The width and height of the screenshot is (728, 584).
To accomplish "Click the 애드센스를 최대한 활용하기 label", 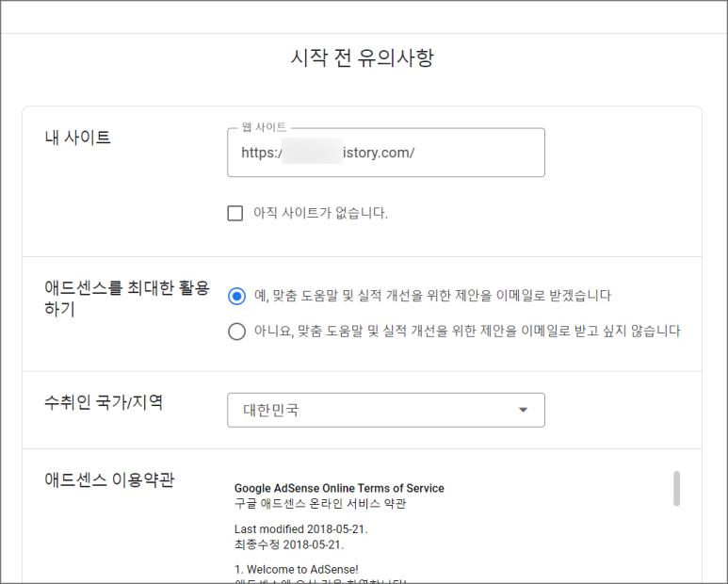I will click(127, 298).
